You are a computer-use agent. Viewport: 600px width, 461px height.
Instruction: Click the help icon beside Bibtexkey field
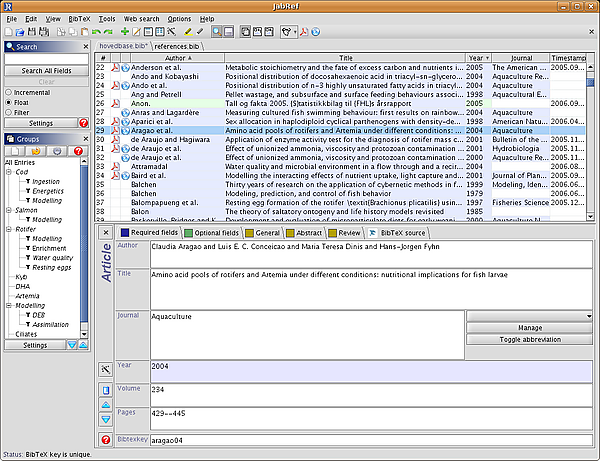106,440
